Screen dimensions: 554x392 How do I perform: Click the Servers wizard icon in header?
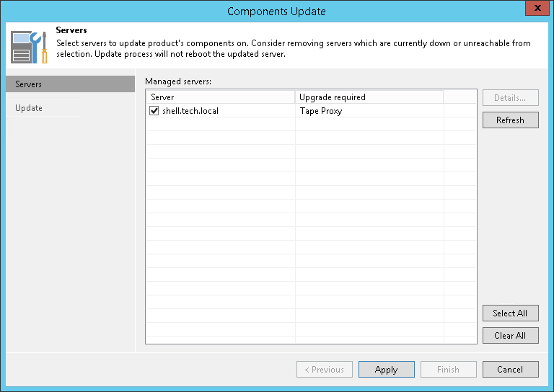click(x=30, y=46)
